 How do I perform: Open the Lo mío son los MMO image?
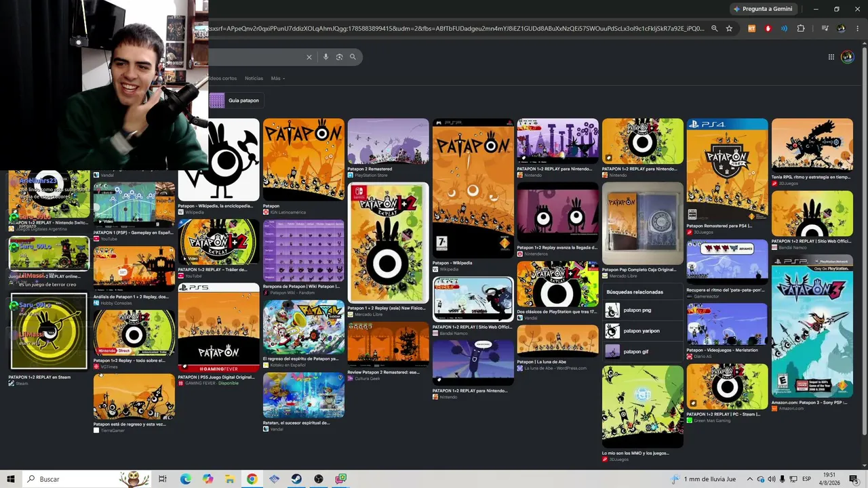(x=642, y=407)
